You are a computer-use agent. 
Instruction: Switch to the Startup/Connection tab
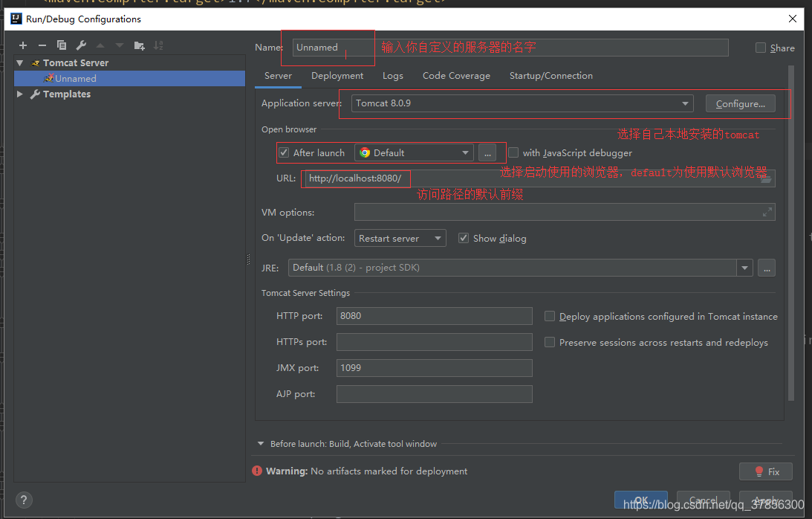pyautogui.click(x=551, y=76)
